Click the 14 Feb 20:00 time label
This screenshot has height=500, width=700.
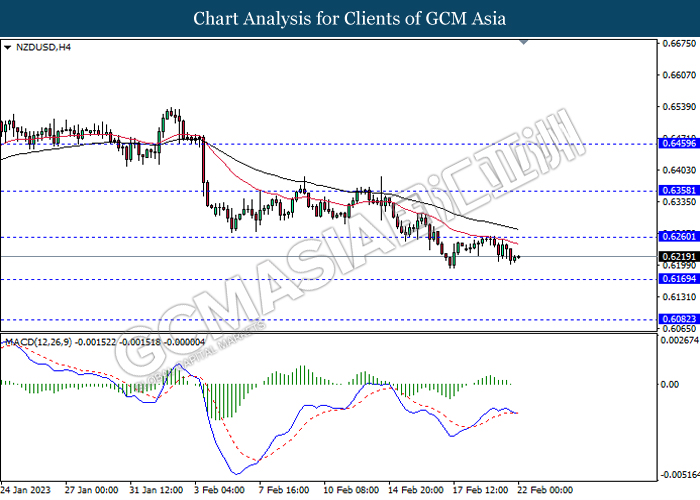[416, 490]
